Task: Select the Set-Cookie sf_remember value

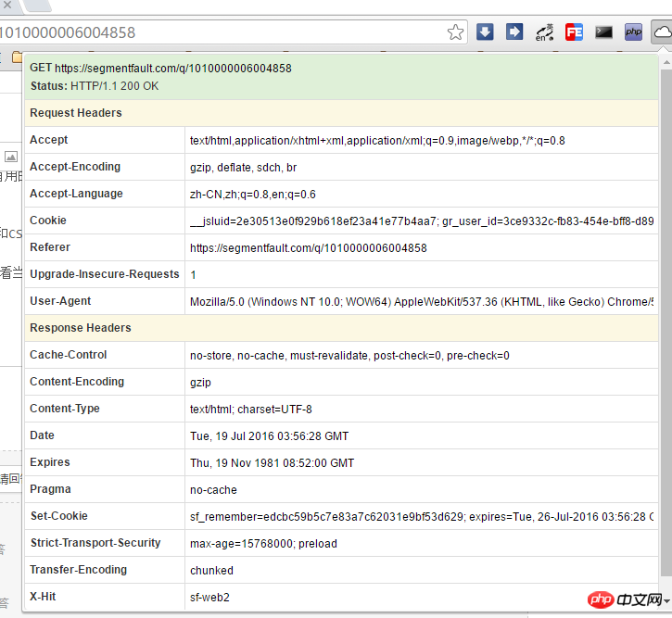Action: tap(422, 517)
